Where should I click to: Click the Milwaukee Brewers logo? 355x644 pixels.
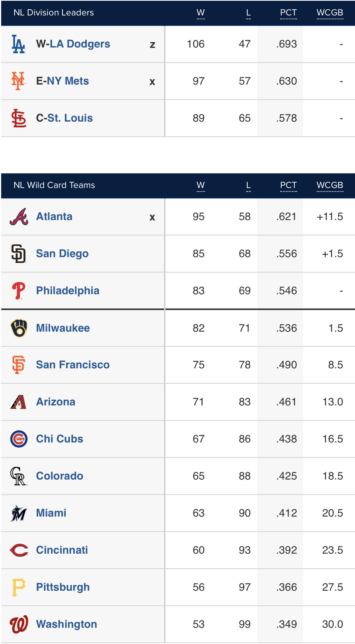click(19, 328)
